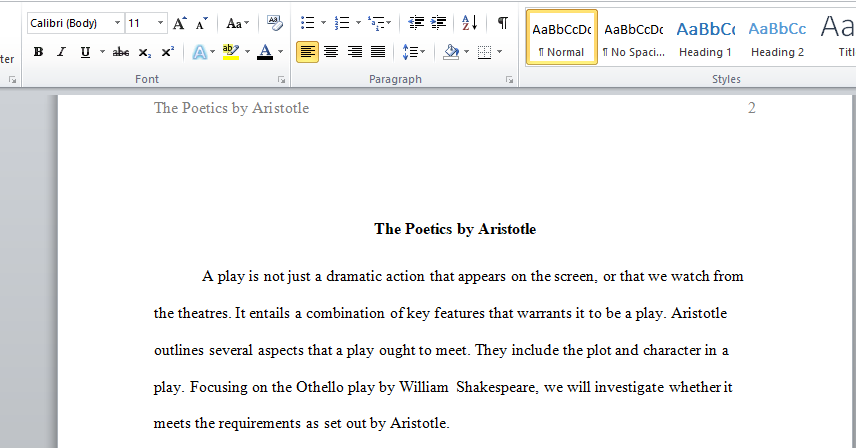
Task: Open the font color dropdown arrow
Action: (281, 52)
